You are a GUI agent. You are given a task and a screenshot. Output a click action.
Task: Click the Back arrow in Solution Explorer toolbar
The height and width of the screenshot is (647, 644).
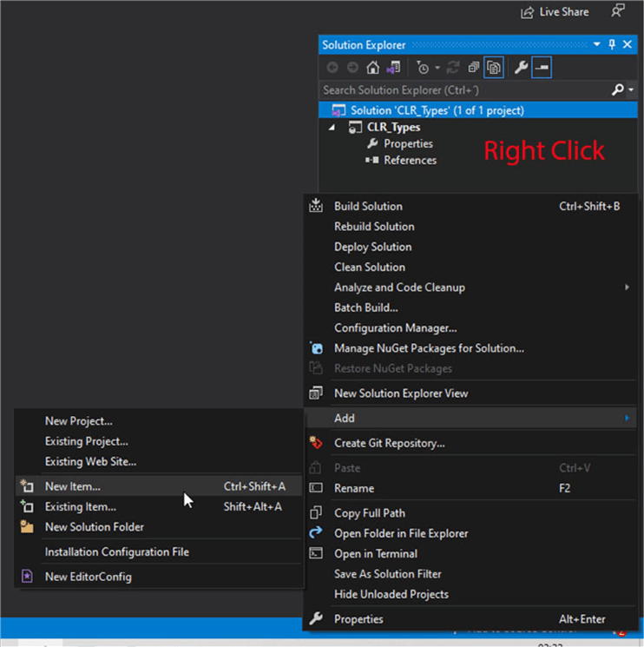(332, 68)
